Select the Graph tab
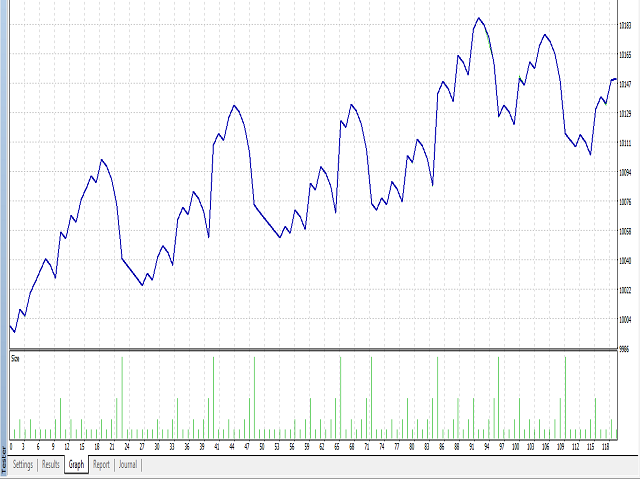This screenshot has height=480, width=640. pos(76,464)
